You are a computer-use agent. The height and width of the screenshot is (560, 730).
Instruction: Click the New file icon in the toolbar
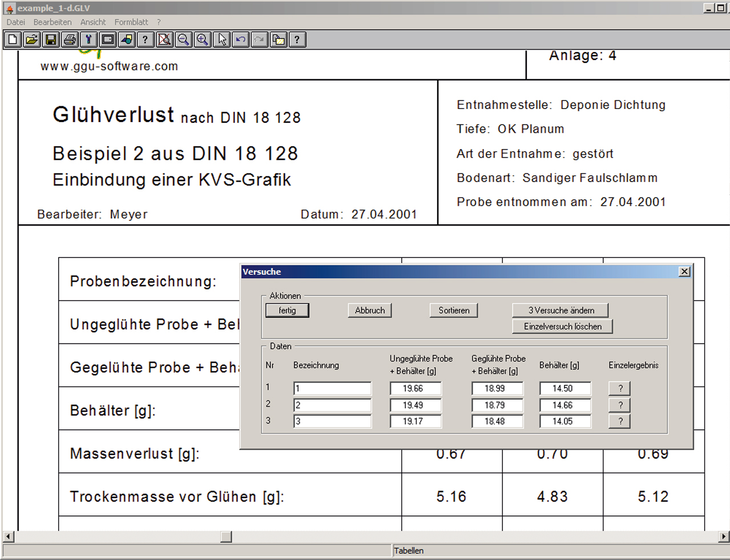click(13, 39)
